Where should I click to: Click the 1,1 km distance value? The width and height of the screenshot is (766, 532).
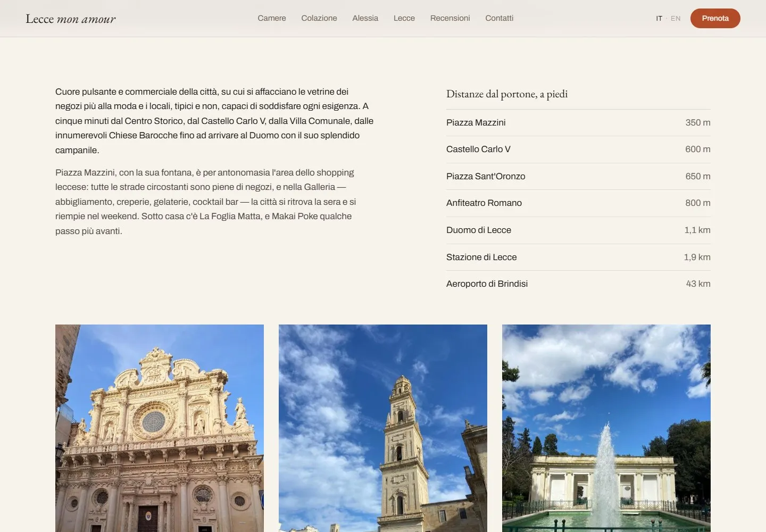pyautogui.click(x=697, y=230)
